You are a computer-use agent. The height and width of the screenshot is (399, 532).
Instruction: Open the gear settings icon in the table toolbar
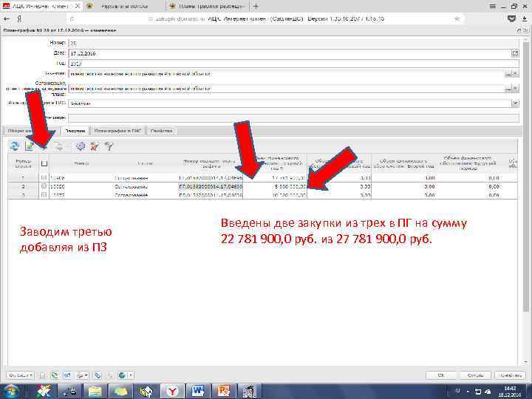tap(81, 146)
